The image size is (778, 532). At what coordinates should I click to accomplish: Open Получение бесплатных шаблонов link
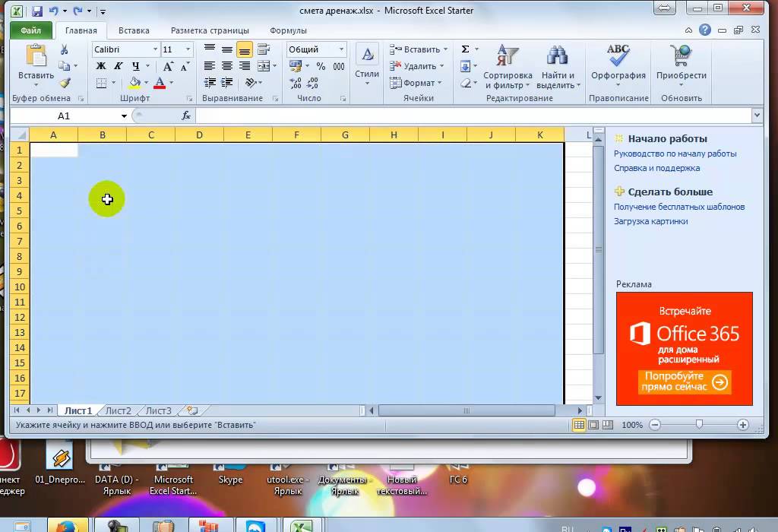[679, 207]
